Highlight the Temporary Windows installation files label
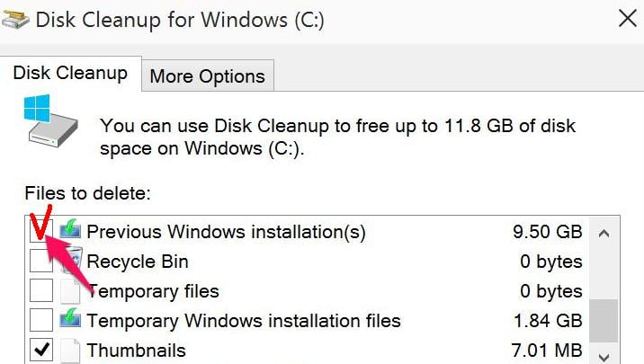 tap(243, 321)
